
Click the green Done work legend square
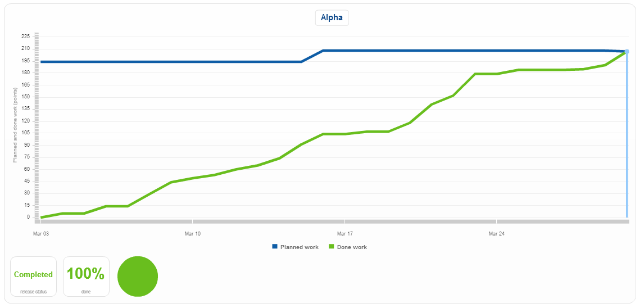tap(332, 246)
